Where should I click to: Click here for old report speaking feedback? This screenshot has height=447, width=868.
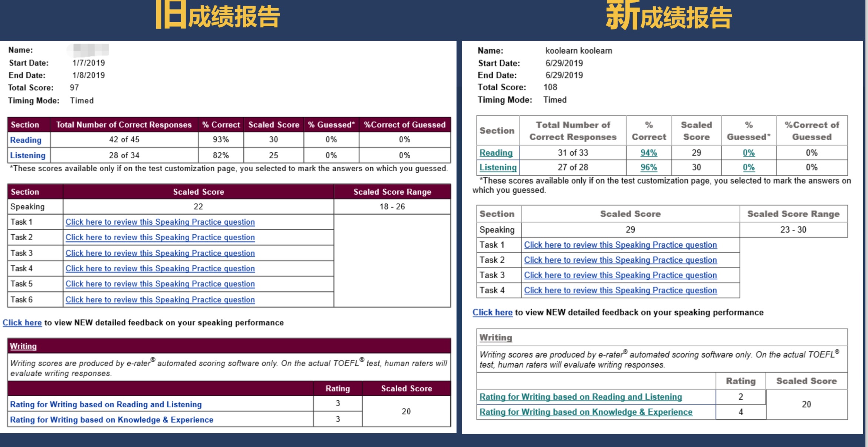(22, 323)
